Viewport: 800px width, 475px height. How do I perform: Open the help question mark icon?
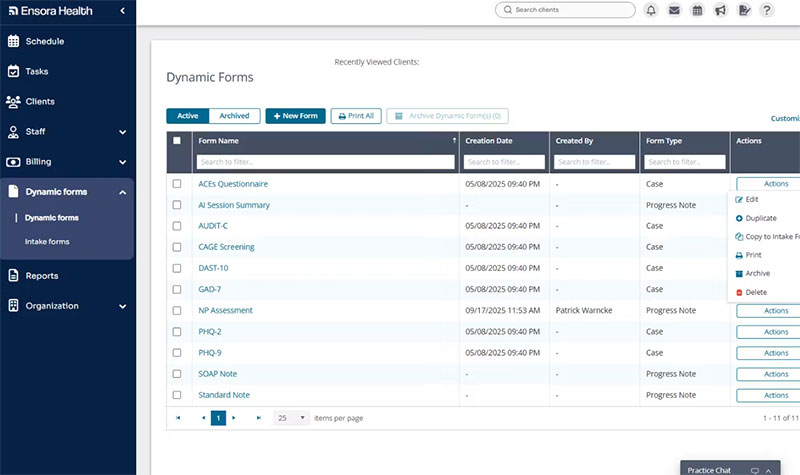[x=766, y=10]
